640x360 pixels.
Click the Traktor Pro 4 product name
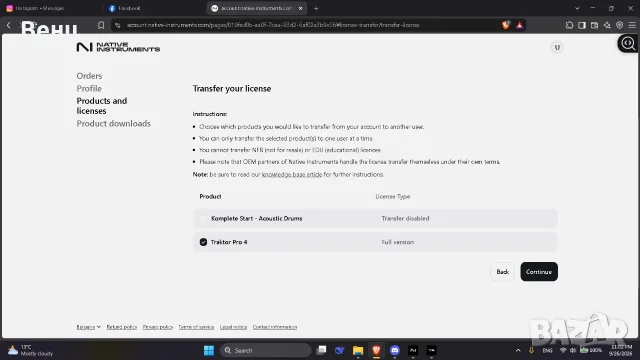coord(229,242)
